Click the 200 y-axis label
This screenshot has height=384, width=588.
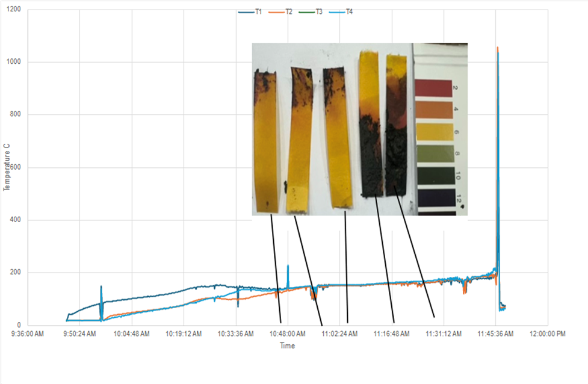point(16,272)
